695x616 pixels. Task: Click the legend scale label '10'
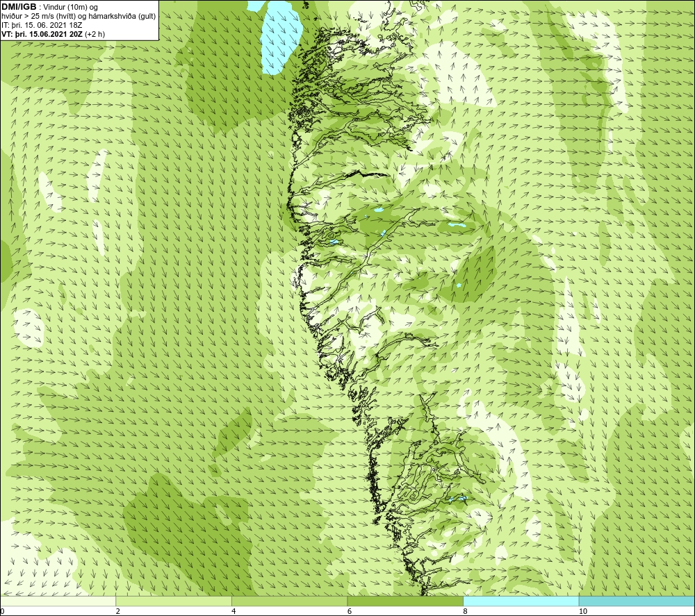coord(583,611)
